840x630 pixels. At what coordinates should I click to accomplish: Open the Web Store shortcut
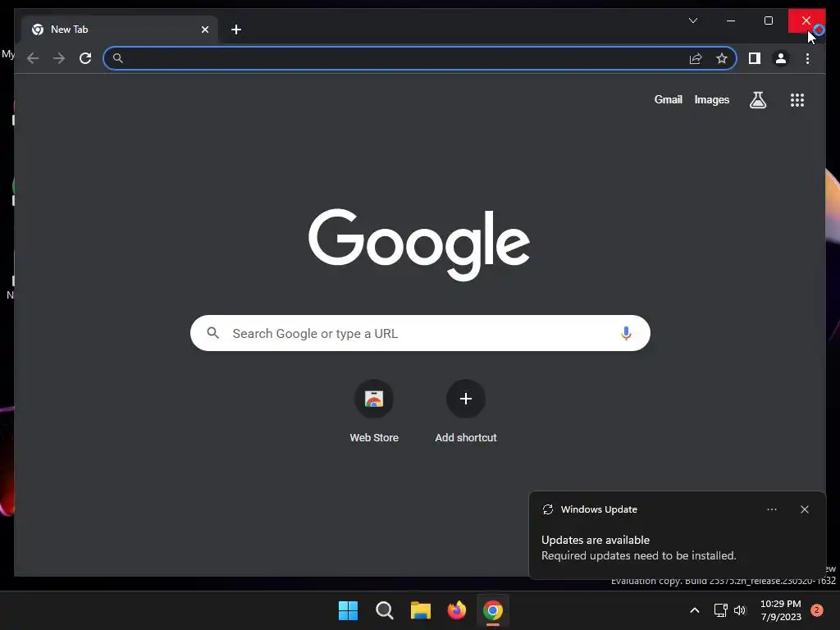[x=374, y=411]
